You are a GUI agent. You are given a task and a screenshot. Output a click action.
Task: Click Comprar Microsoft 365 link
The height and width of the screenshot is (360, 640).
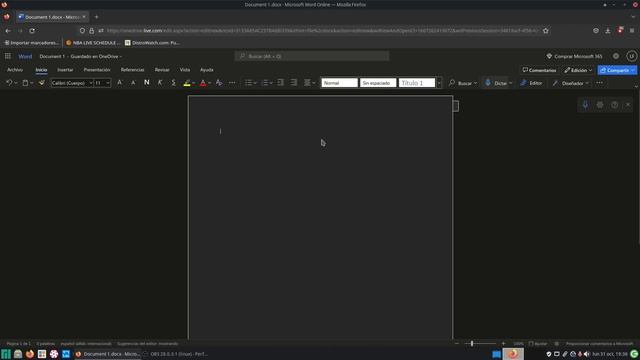[575, 56]
